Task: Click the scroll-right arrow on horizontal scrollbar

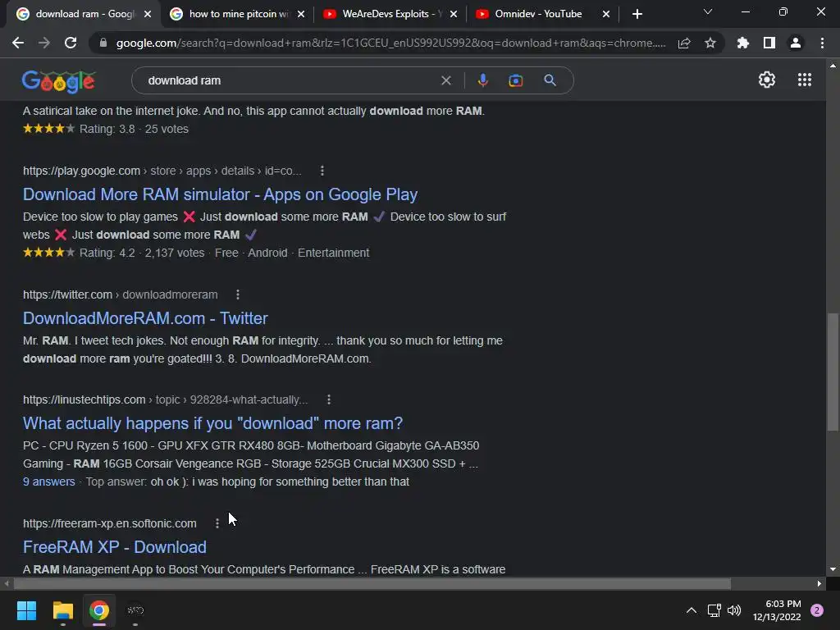Action: pyautogui.click(x=819, y=583)
